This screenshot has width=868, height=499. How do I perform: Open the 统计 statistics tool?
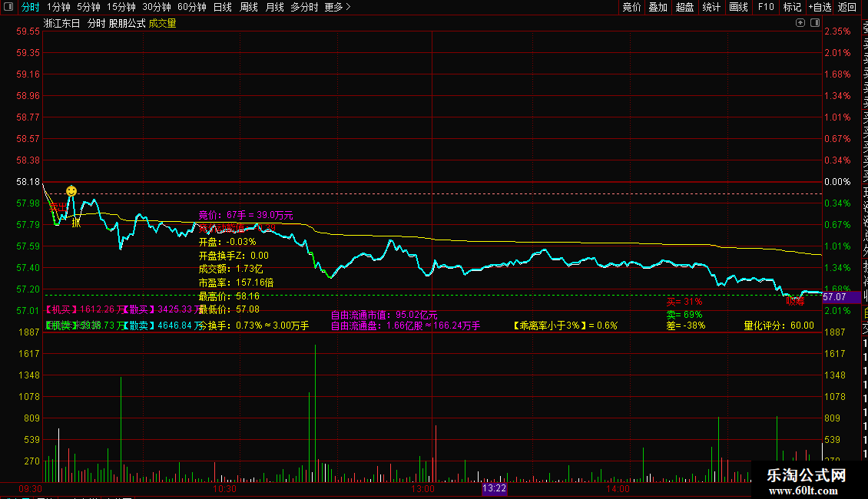point(711,7)
